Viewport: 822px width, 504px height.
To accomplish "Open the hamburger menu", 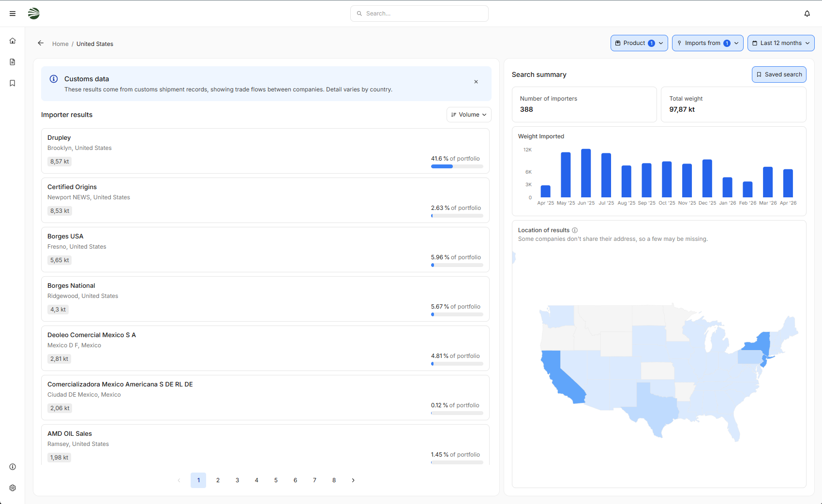I will pyautogui.click(x=13, y=14).
